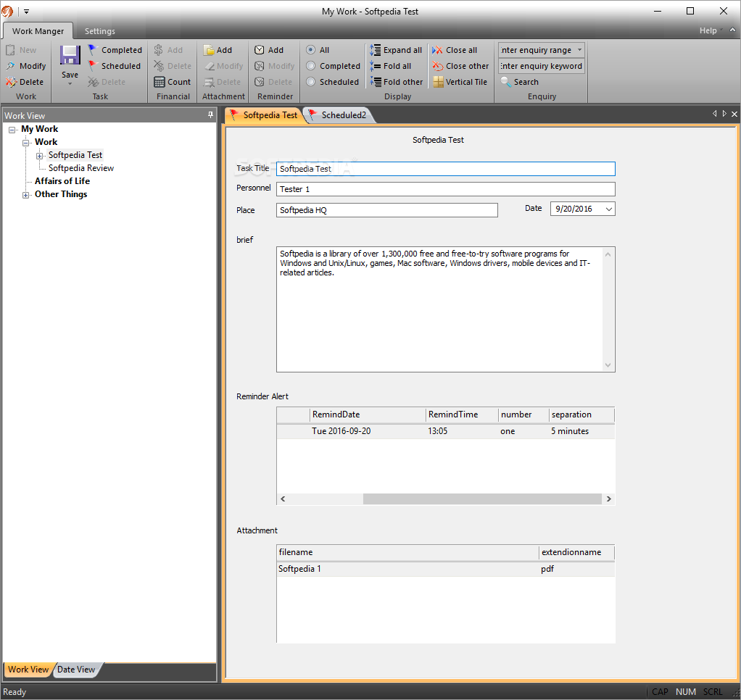The image size is (741, 700).
Task: Select the Softpedia Test document tab
Action: pos(265,115)
